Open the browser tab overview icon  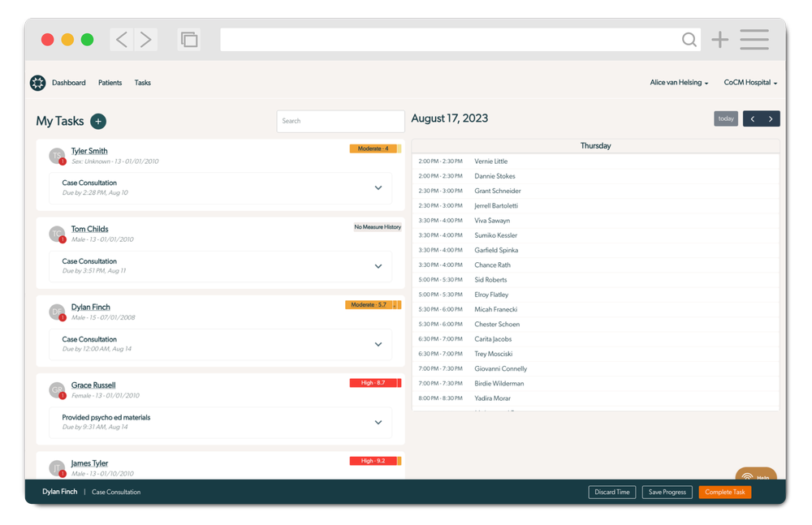click(188, 39)
